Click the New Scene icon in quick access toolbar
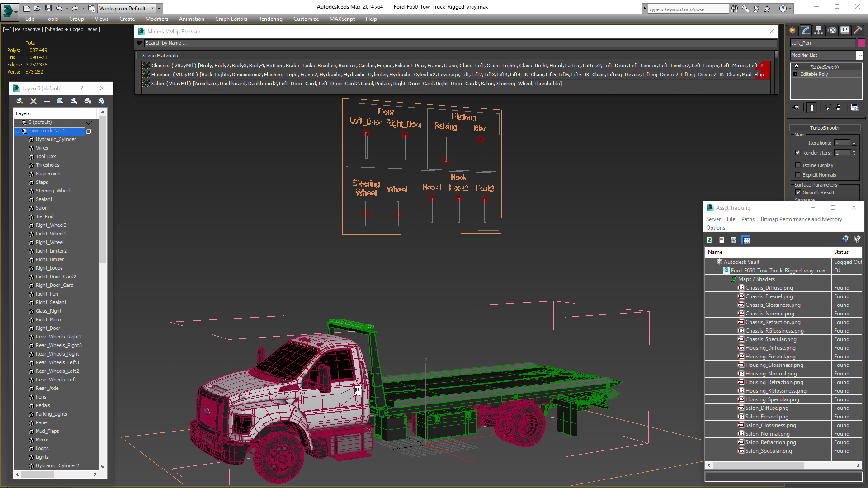Image resolution: width=868 pixels, height=488 pixels. click(27, 8)
